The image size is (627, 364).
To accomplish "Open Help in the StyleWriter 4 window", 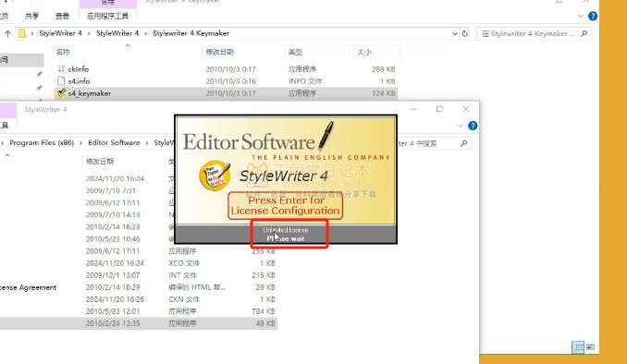I will tap(473, 126).
